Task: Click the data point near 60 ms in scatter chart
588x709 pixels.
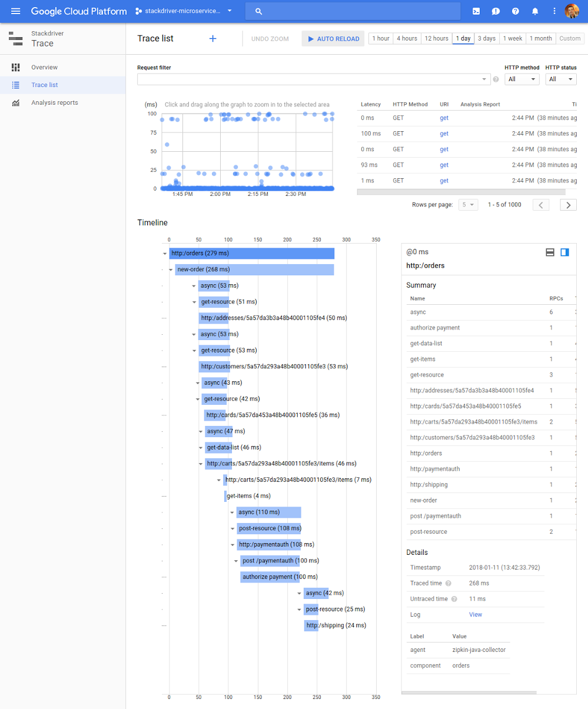Action: click(x=167, y=144)
